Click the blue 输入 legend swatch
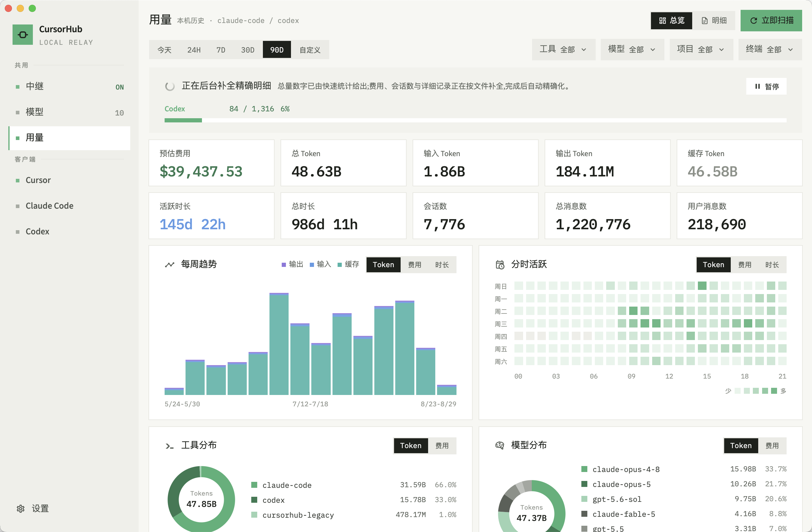Screen dimensions: 812x532 [312, 265]
